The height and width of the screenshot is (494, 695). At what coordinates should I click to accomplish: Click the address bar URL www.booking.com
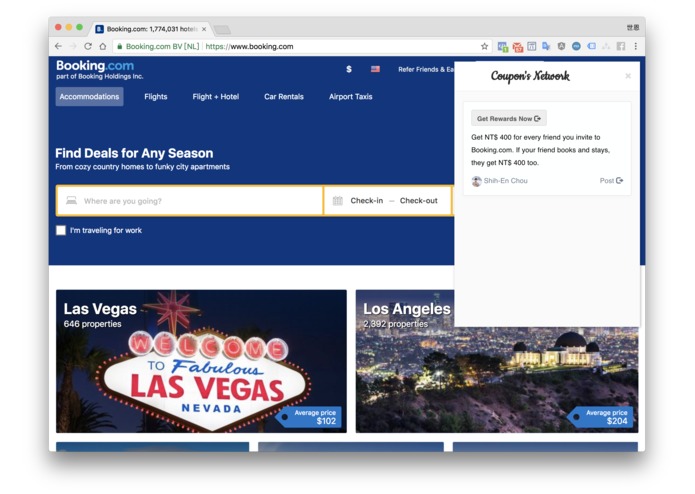pyautogui.click(x=249, y=46)
